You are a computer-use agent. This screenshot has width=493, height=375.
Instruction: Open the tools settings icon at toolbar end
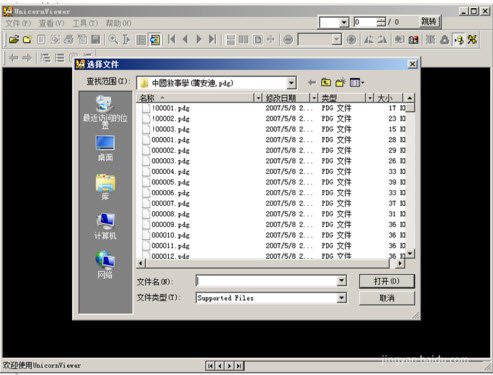472,40
